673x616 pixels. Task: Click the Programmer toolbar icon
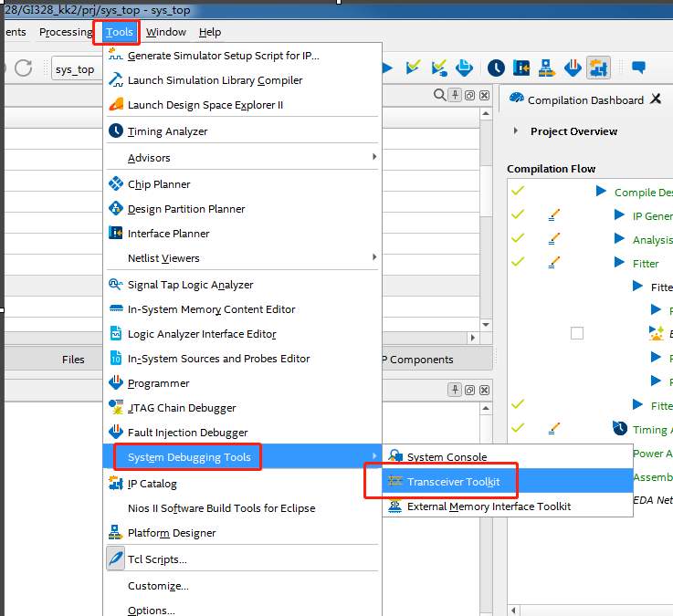[573, 68]
